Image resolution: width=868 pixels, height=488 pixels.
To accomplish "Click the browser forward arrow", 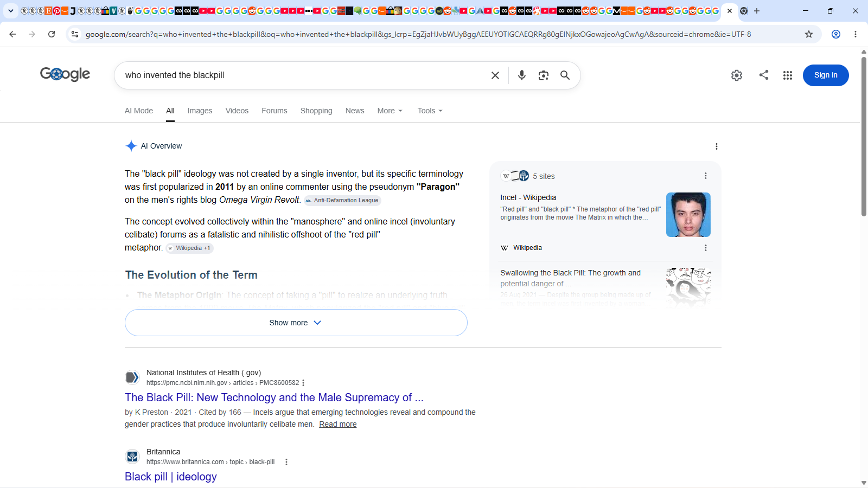I will click(x=32, y=34).
